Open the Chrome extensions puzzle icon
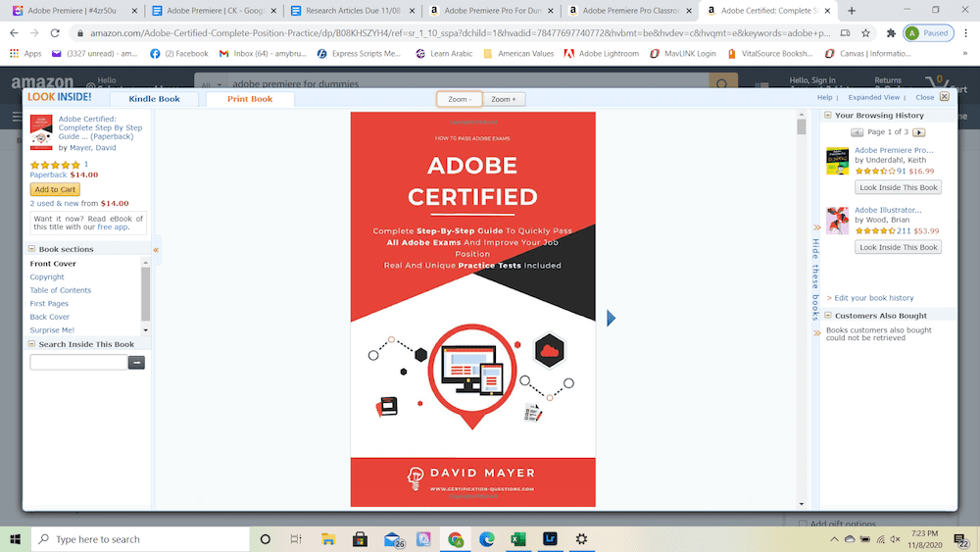This screenshot has width=980, height=552. coord(891,33)
